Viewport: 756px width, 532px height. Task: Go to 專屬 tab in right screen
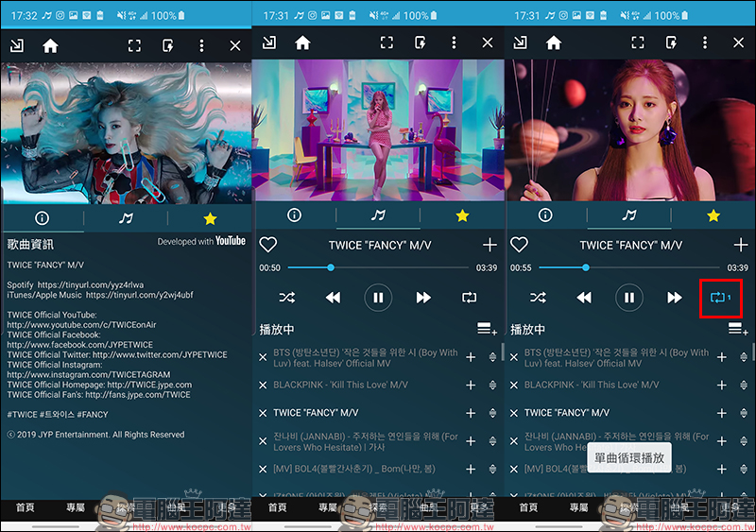click(579, 507)
